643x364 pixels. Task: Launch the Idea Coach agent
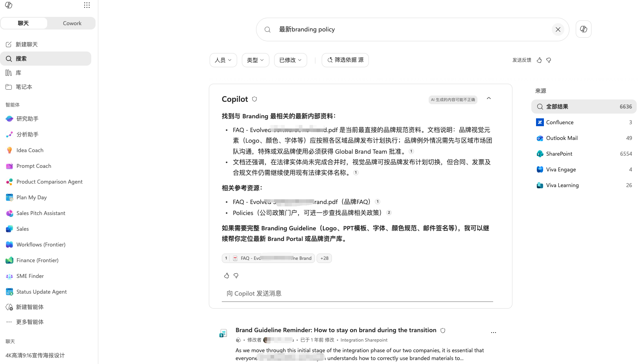coord(46,150)
